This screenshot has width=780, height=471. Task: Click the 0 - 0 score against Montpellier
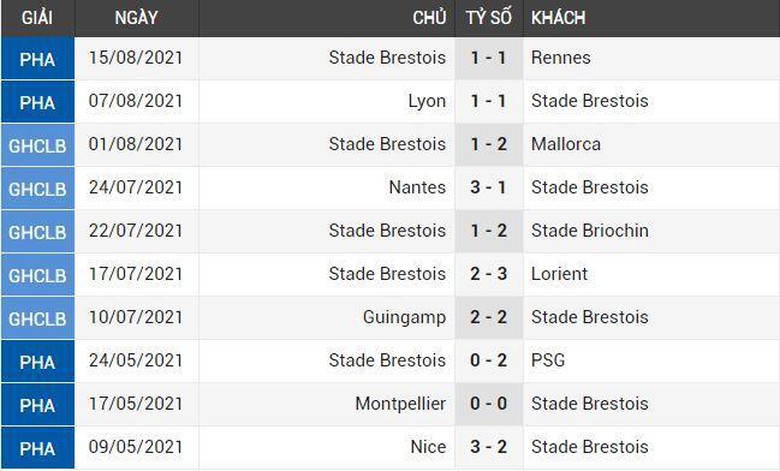pos(489,403)
